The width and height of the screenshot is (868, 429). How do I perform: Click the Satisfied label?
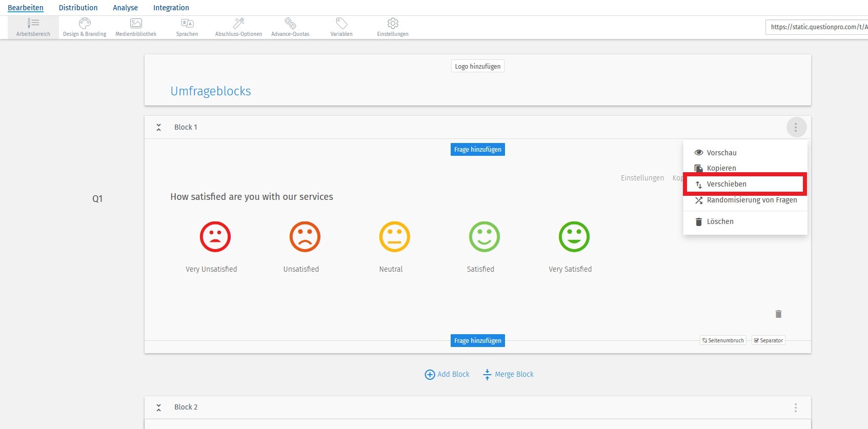[x=480, y=269]
